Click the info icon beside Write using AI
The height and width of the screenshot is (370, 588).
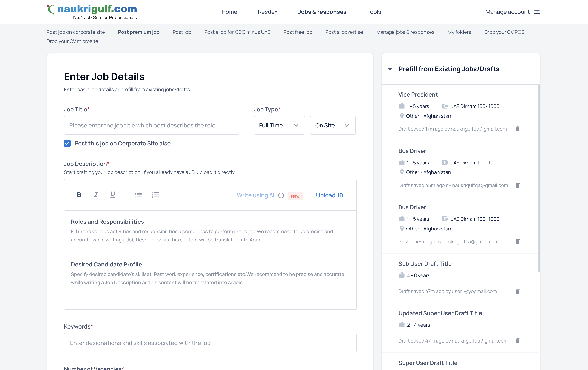tap(281, 195)
